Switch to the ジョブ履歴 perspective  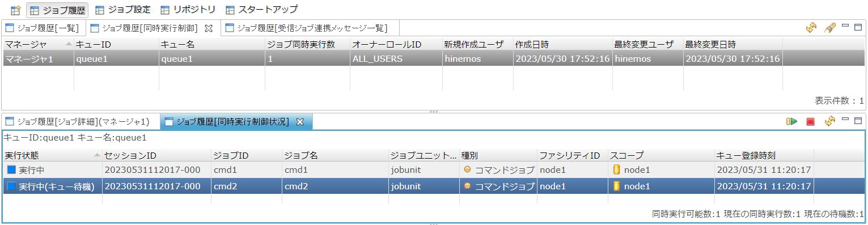point(58,10)
